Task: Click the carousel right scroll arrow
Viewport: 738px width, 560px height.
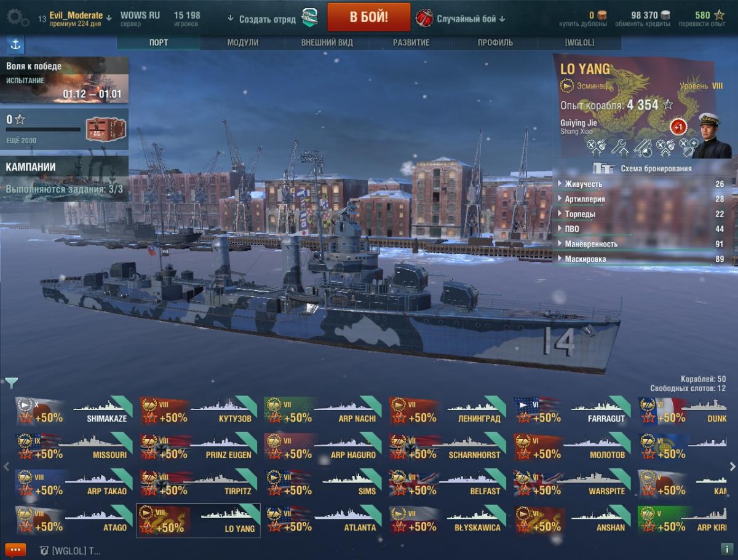Action: [x=732, y=467]
